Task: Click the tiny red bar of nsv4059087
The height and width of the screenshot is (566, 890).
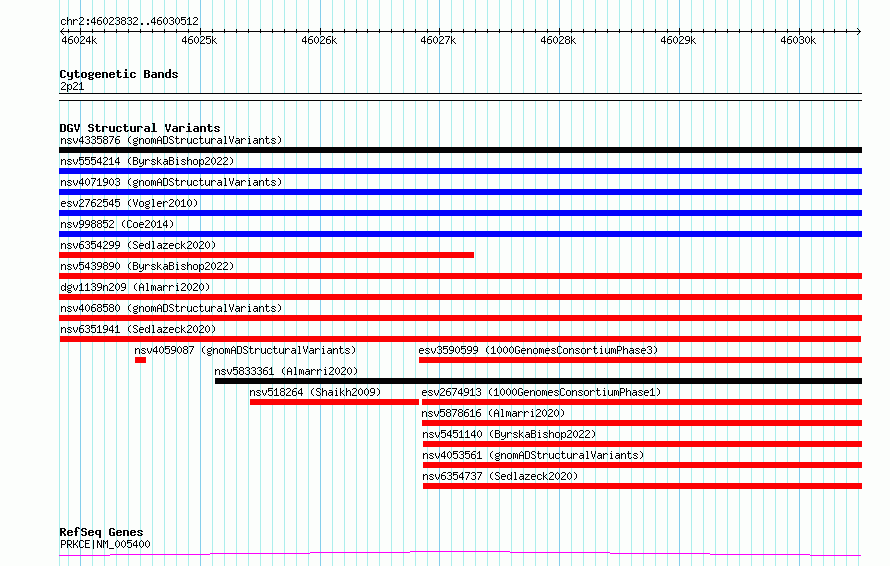Action: pyautogui.click(x=140, y=360)
